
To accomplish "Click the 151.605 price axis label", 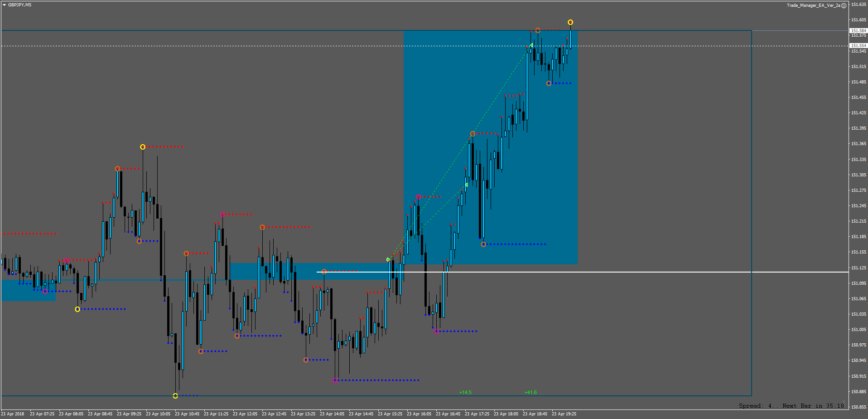I will pyautogui.click(x=859, y=20).
